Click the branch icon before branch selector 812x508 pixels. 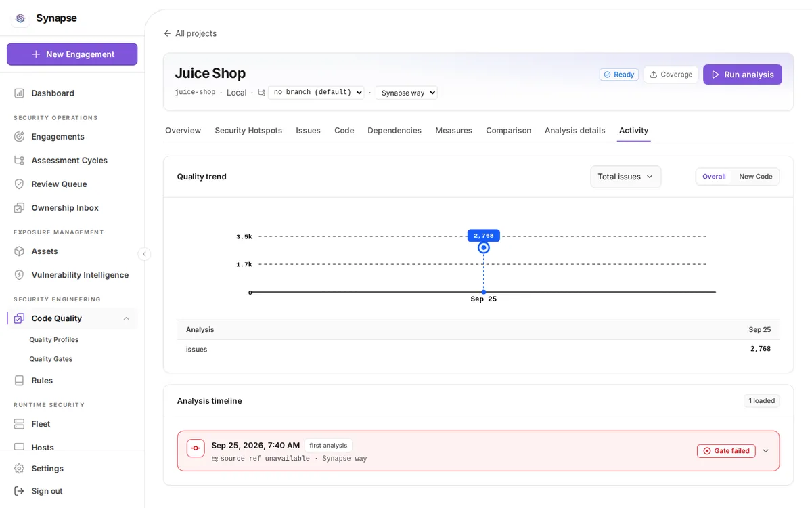coord(261,93)
